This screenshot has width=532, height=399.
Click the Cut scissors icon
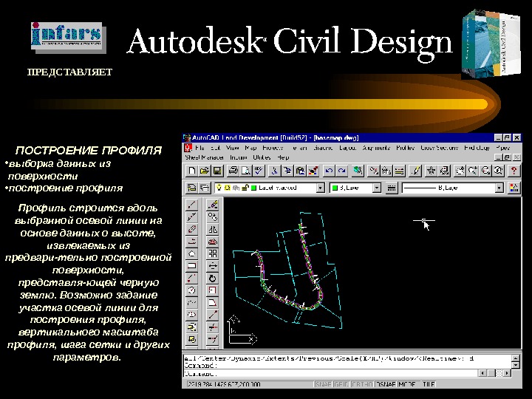coord(274,171)
